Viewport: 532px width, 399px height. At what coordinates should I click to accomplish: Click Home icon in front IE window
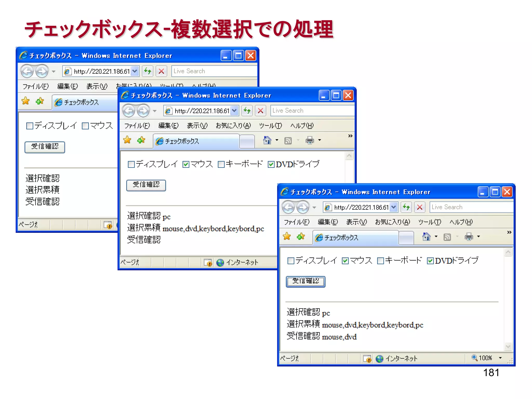point(426,236)
